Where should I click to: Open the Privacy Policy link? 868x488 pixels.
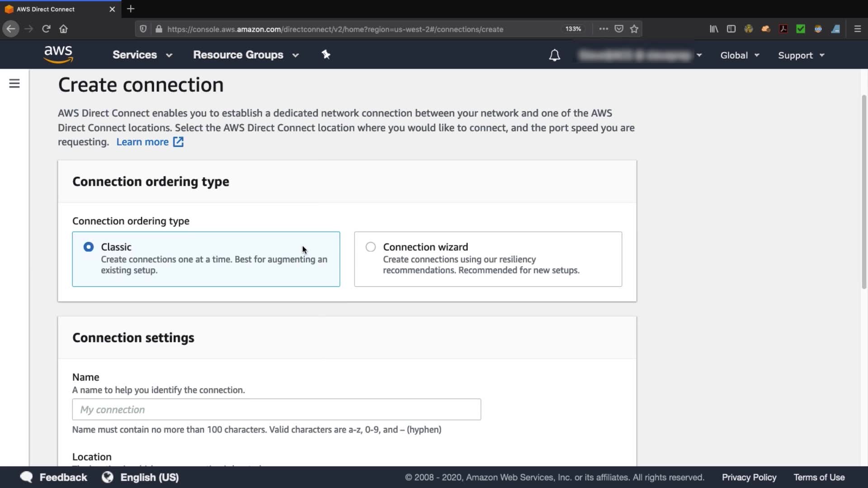(749, 477)
